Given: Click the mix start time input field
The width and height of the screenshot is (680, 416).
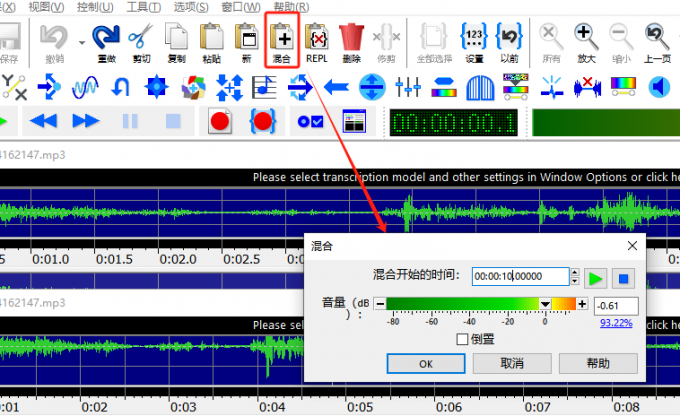Looking at the screenshot, I should pyautogui.click(x=519, y=277).
